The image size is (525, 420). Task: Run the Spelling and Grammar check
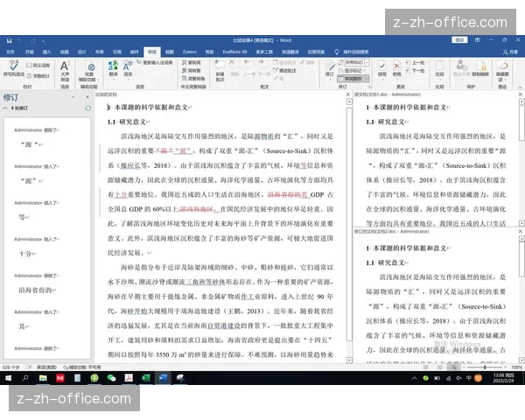(x=14, y=68)
